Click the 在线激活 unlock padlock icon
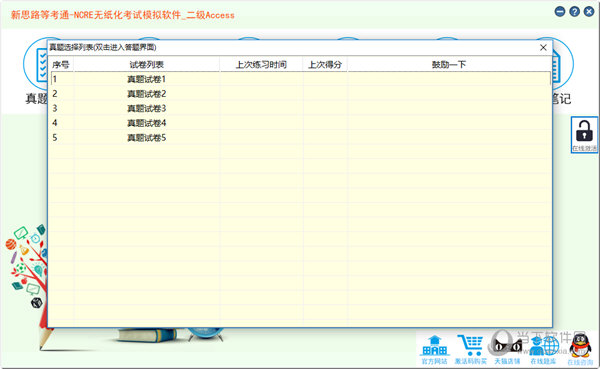This screenshot has height=369, width=600. pos(584,135)
